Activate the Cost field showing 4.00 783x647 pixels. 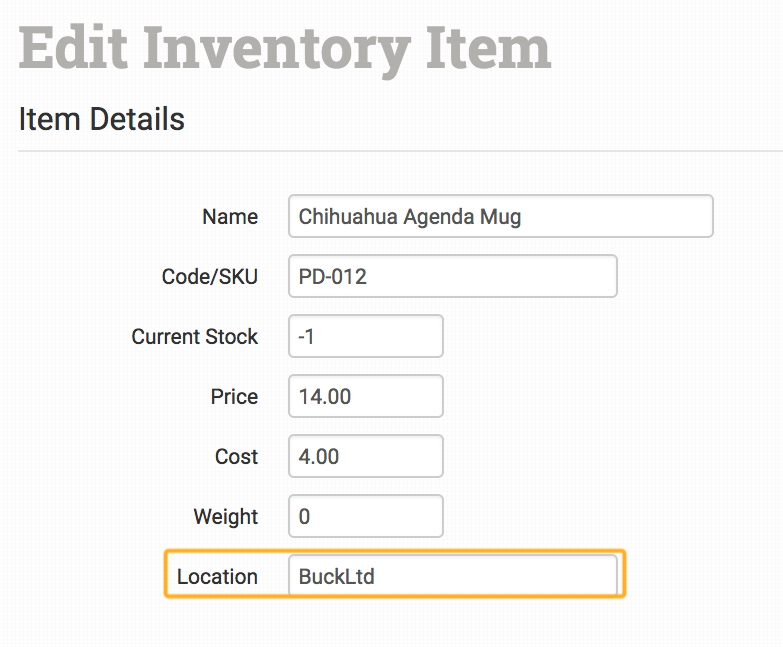(x=365, y=456)
